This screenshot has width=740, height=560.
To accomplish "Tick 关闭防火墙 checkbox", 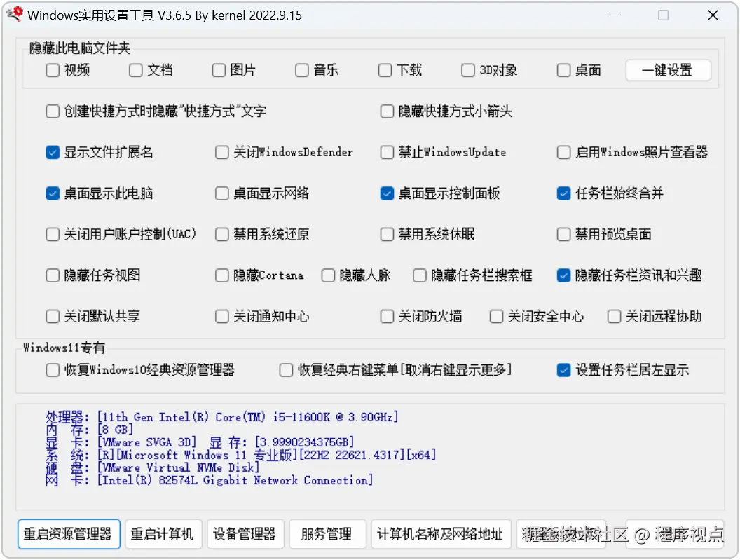I will point(387,316).
